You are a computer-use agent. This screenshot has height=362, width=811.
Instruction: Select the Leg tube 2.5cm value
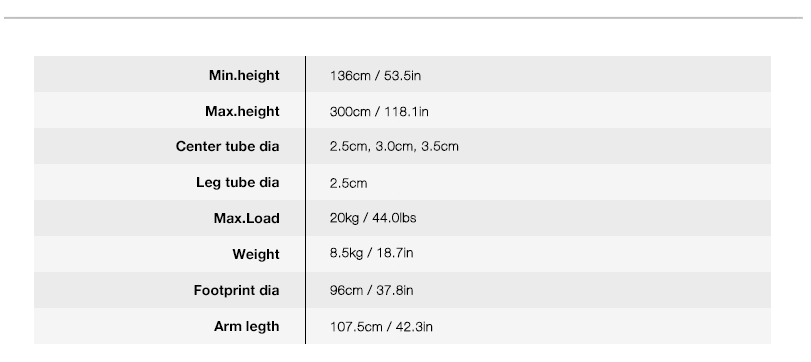pyautogui.click(x=349, y=183)
